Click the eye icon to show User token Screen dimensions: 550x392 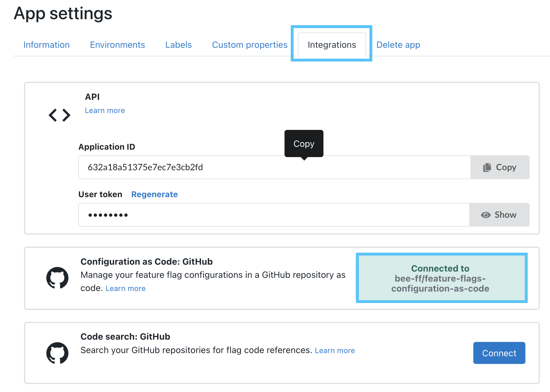point(485,215)
